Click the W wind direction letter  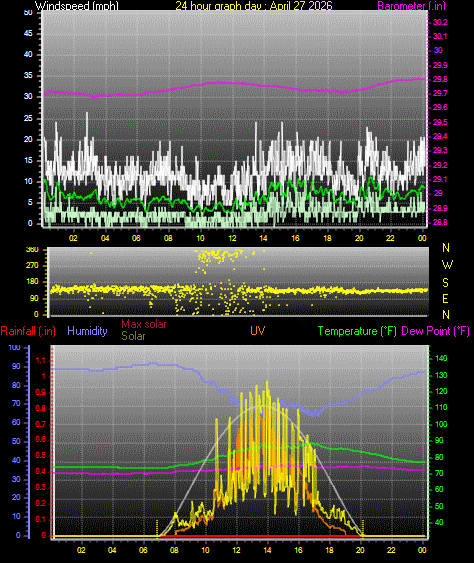click(447, 265)
